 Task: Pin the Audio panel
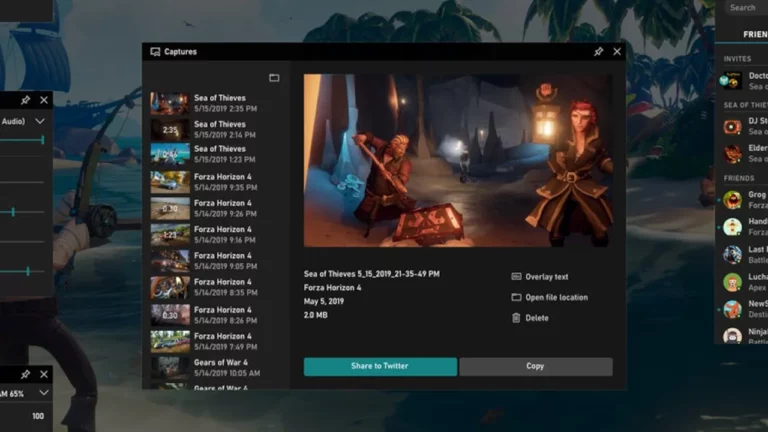coord(25,100)
